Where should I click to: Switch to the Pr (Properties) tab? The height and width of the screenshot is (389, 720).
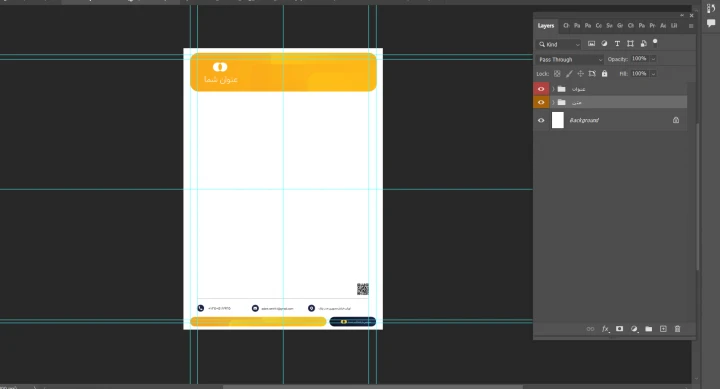[x=652, y=26]
